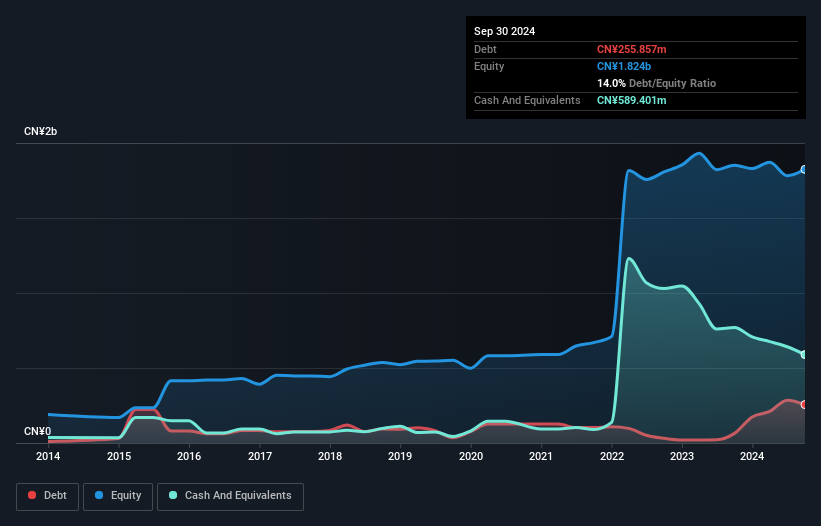Click the teal Cash legend dot
The width and height of the screenshot is (821, 526).
(x=173, y=495)
